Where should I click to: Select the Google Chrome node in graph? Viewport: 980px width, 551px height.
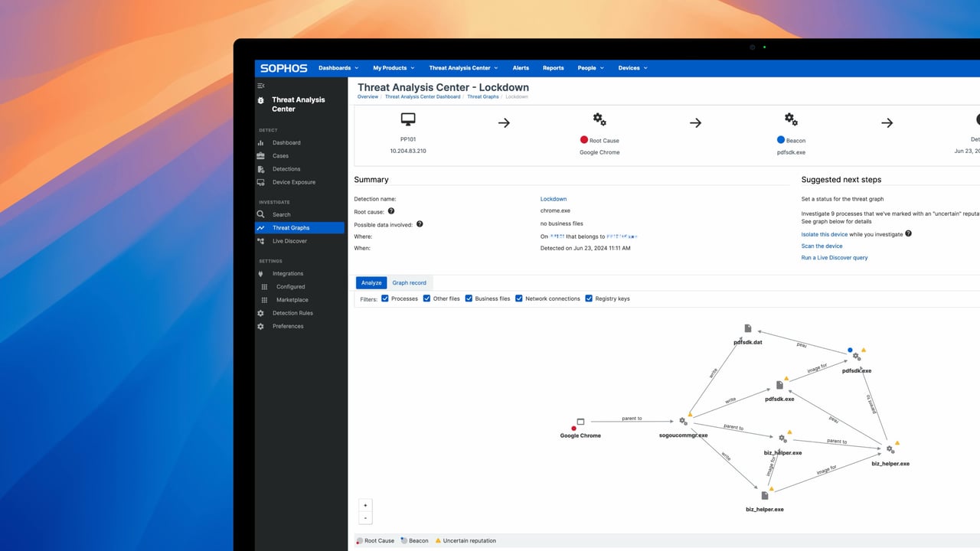click(x=580, y=422)
